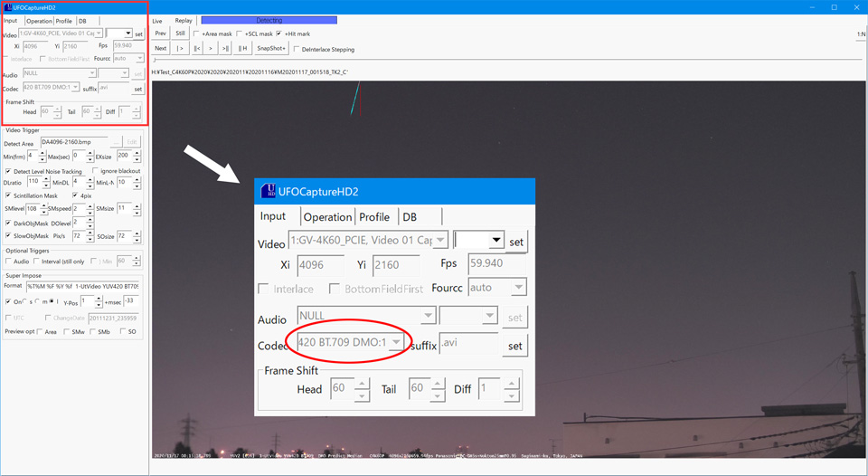Disable the Scintillation Mask checkbox
Screen dimensions: 868x476
pyautogui.click(x=9, y=195)
